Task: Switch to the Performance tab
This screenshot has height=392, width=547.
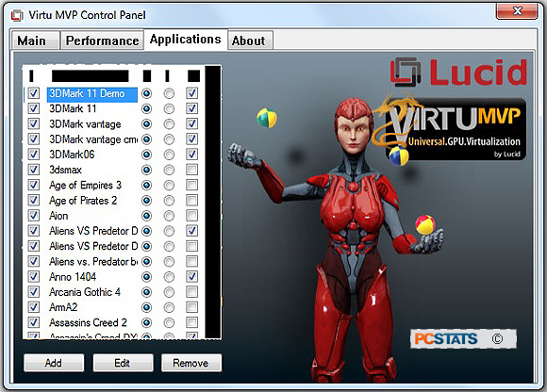Action: pyautogui.click(x=102, y=41)
